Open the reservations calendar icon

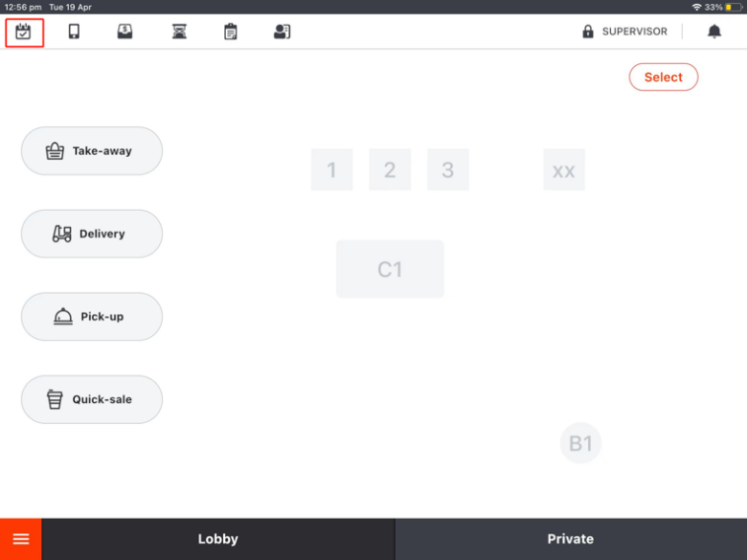point(24,32)
